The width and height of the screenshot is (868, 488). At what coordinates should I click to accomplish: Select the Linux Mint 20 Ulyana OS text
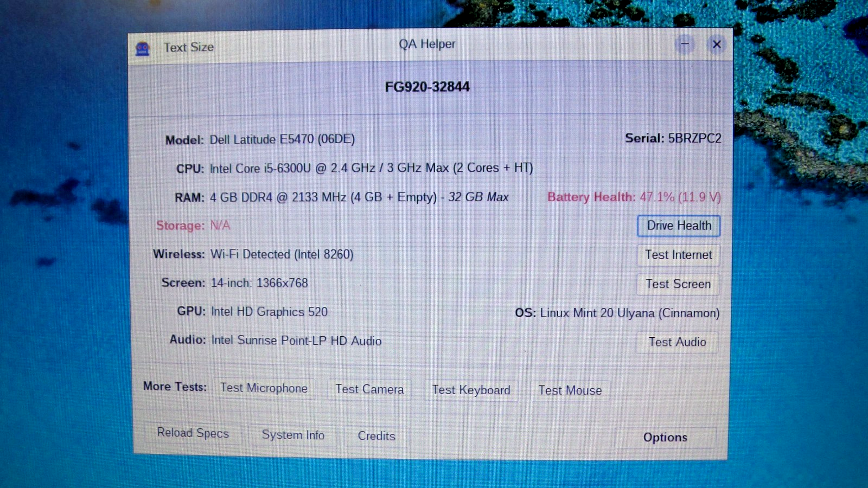(630, 313)
